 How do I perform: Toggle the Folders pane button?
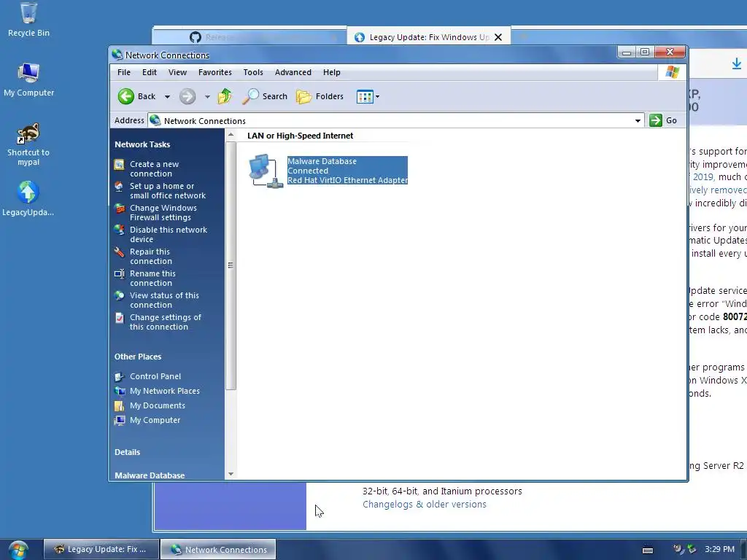320,96
